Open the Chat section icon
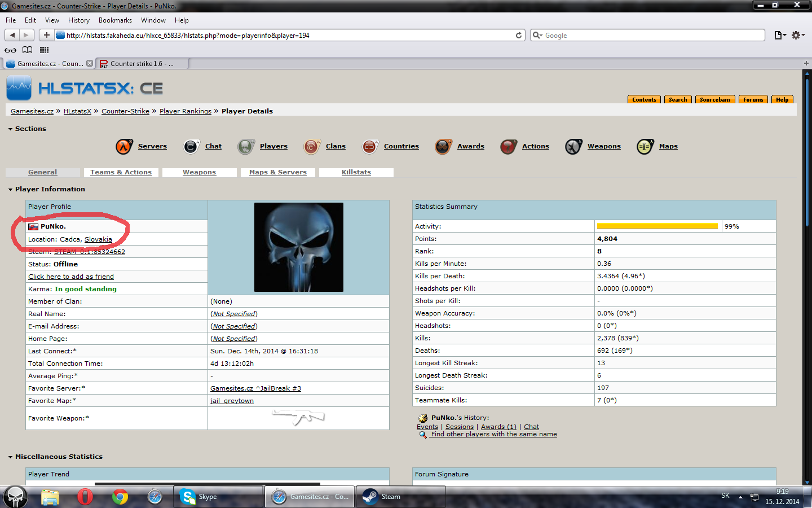 (191, 147)
